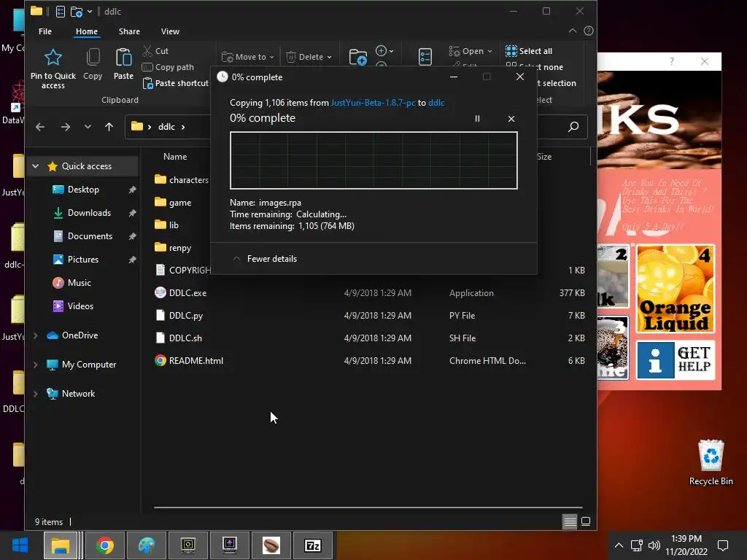Screen dimensions: 747x560
Task: Open the quick access toolbar dropdown
Action: (x=90, y=12)
